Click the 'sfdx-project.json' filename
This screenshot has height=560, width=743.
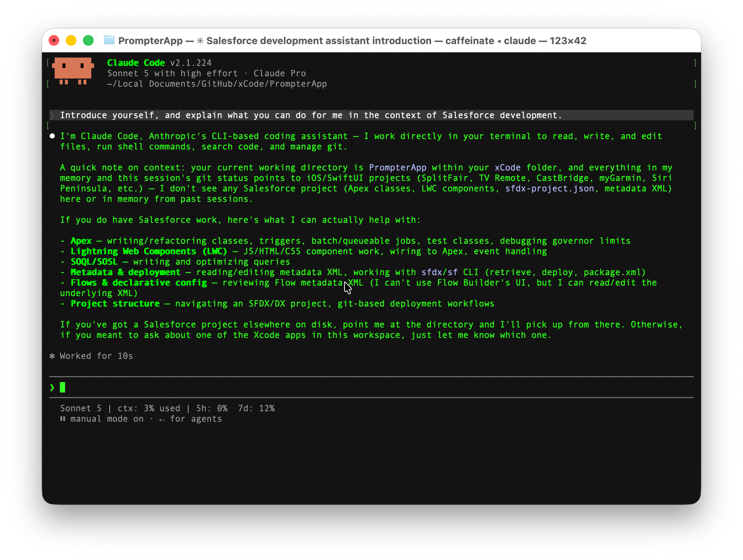click(550, 188)
